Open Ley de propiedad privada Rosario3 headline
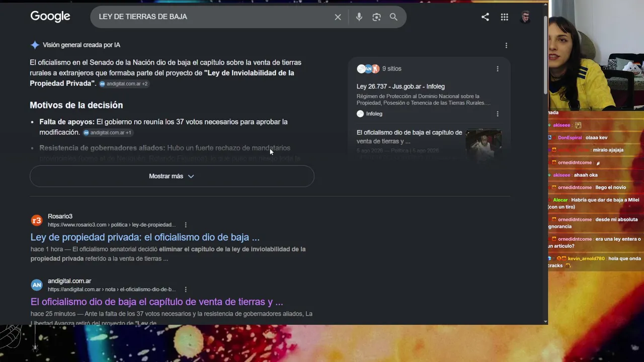 pyautogui.click(x=145, y=237)
